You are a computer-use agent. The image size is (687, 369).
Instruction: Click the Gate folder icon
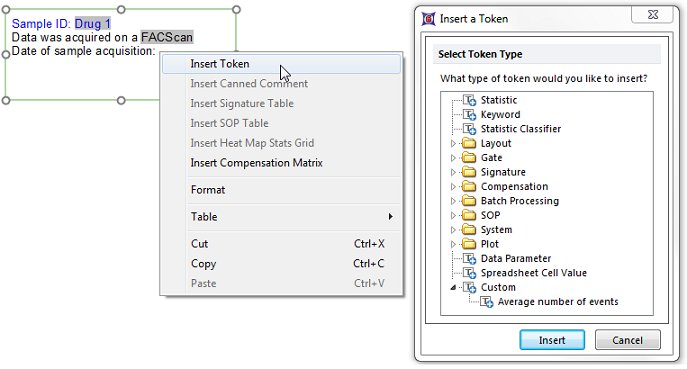[469, 158]
